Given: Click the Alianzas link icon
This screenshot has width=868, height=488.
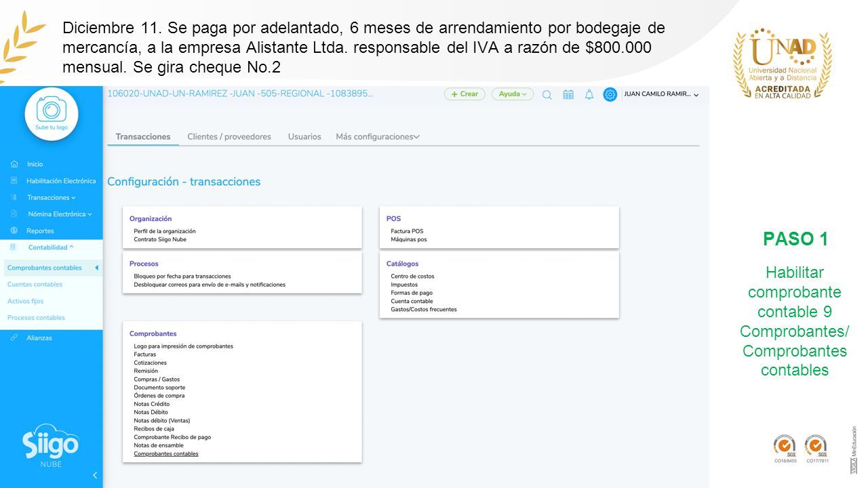Looking at the screenshot, I should coord(14,338).
